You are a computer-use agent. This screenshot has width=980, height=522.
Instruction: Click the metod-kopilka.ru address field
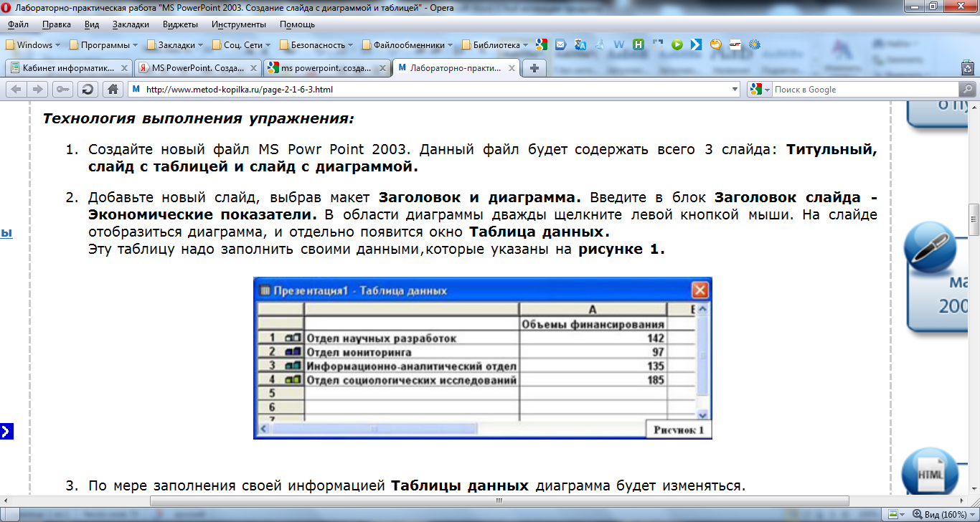(435, 90)
